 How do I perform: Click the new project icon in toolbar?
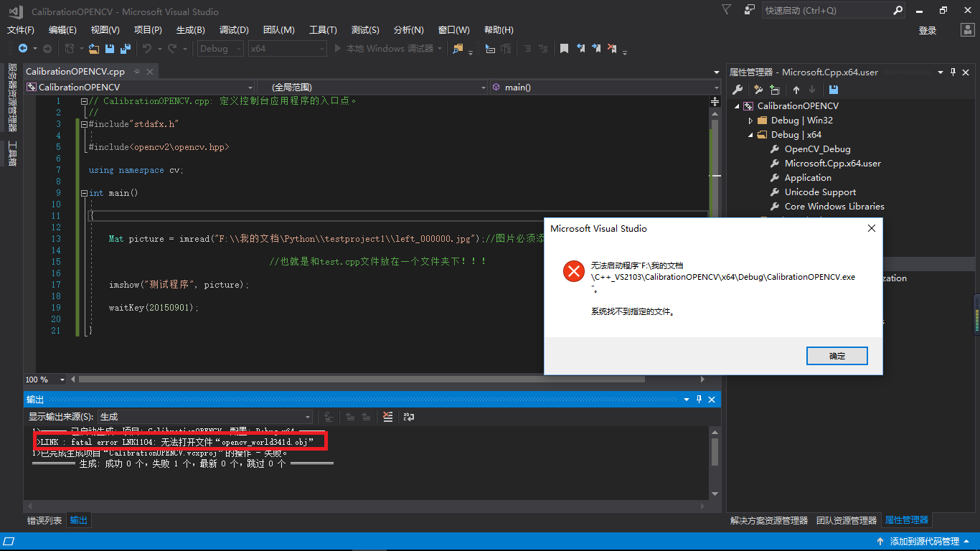tap(70, 48)
